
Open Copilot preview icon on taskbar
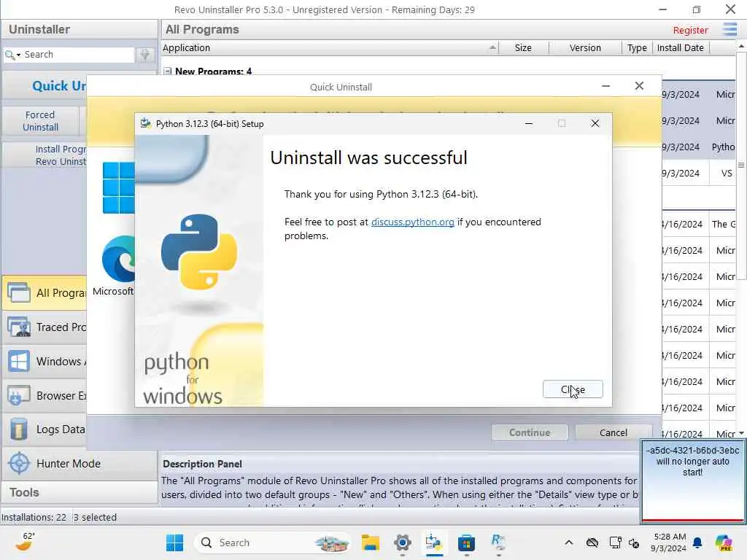(x=724, y=542)
